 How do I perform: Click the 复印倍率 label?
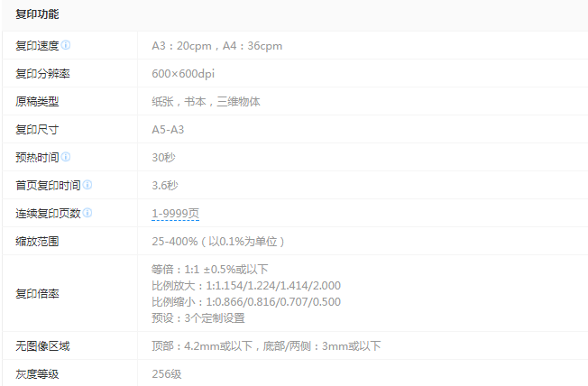(x=37, y=293)
